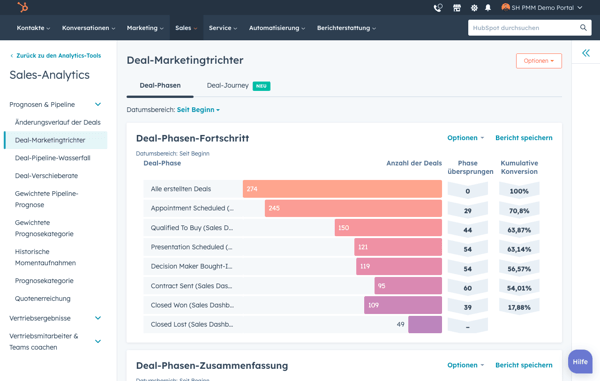The height and width of the screenshot is (381, 600).
Task: Expand the Vertriebsergebnisse section
Action: 98,318
